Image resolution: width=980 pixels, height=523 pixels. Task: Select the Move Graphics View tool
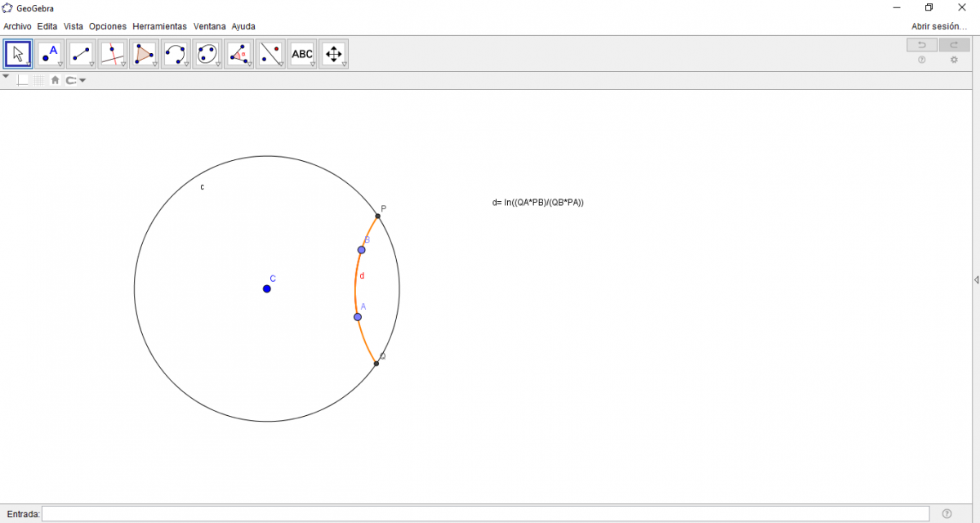333,54
